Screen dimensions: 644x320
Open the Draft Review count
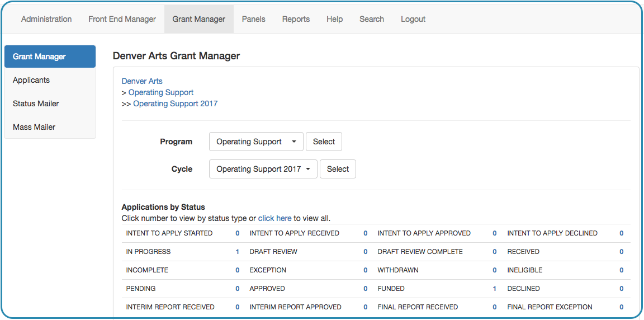click(365, 251)
